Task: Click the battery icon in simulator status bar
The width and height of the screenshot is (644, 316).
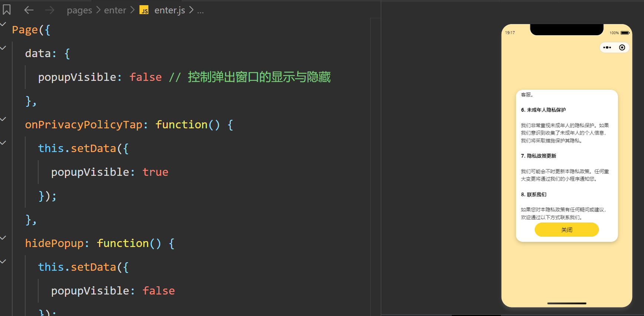Action: [625, 33]
